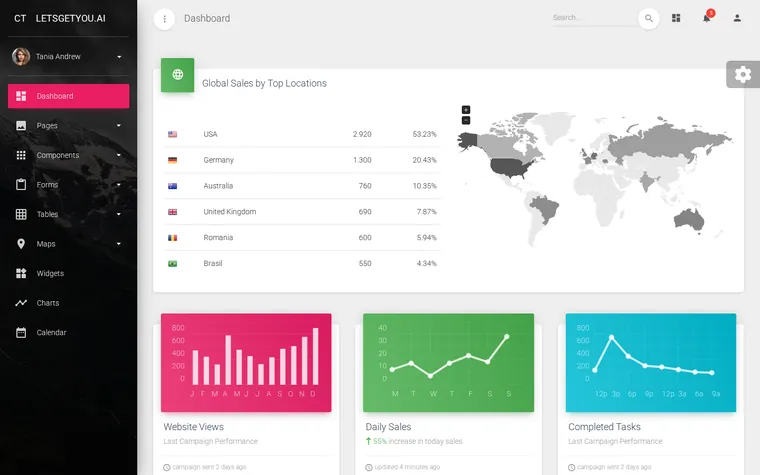Expand the Maps submenu arrow
The image size is (760, 475).
tap(119, 244)
